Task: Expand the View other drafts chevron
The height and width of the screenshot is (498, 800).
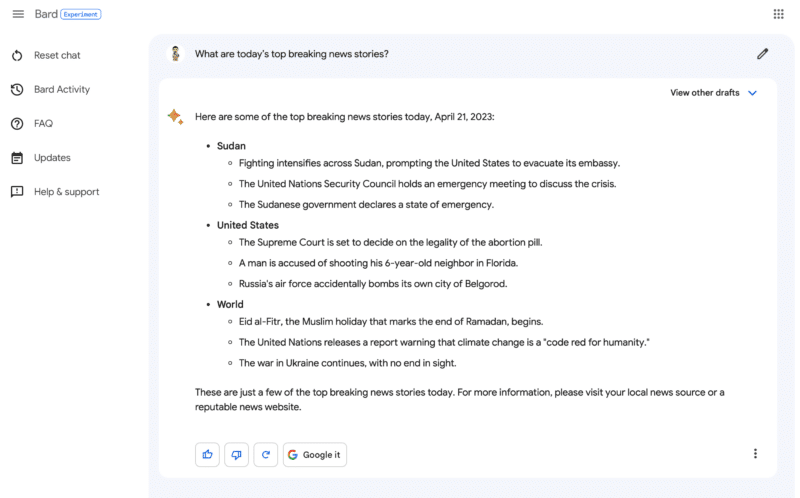Action: [753, 93]
